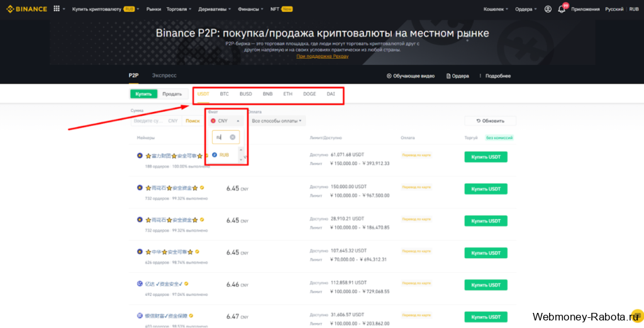Select the BUSD crypto tab
This screenshot has height=328, width=644.
pos(246,94)
